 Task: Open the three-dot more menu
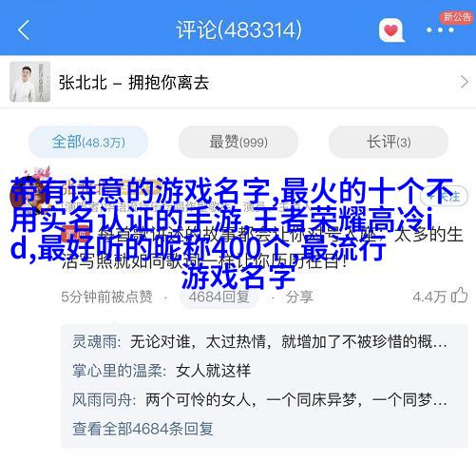(440, 30)
